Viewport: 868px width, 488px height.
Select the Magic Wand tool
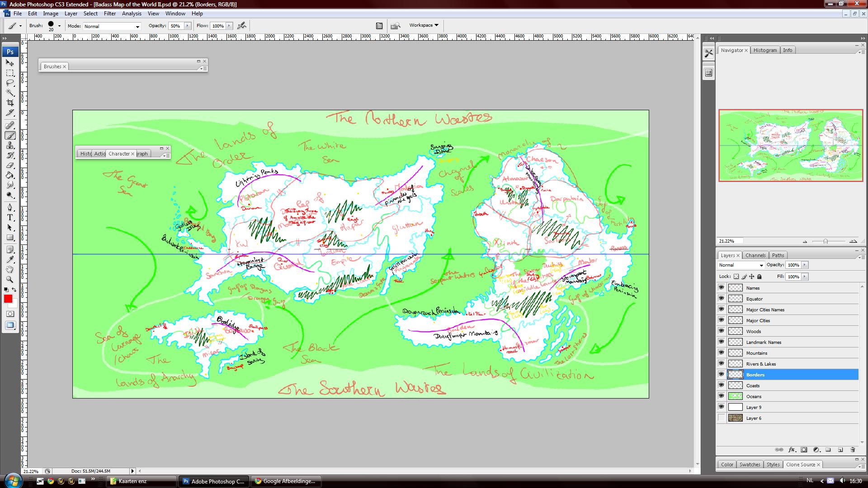coord(10,93)
